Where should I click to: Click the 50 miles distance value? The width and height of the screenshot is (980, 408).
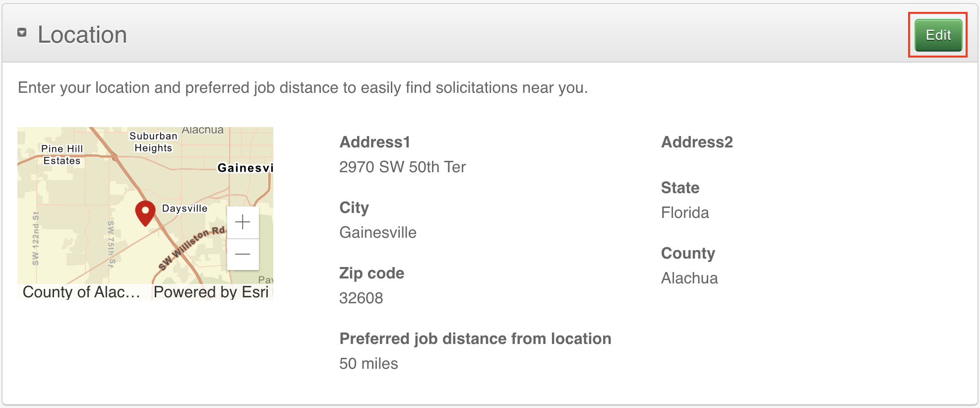coord(368,364)
